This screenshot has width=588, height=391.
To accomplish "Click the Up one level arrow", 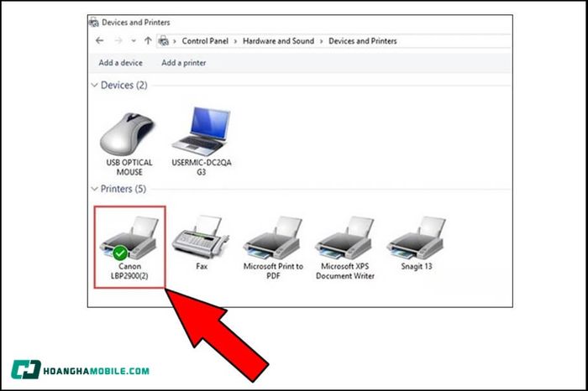I will [148, 40].
